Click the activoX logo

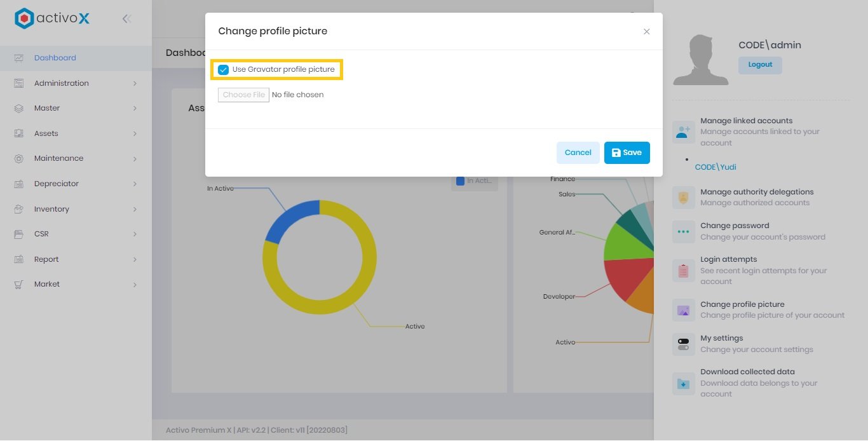[52, 18]
